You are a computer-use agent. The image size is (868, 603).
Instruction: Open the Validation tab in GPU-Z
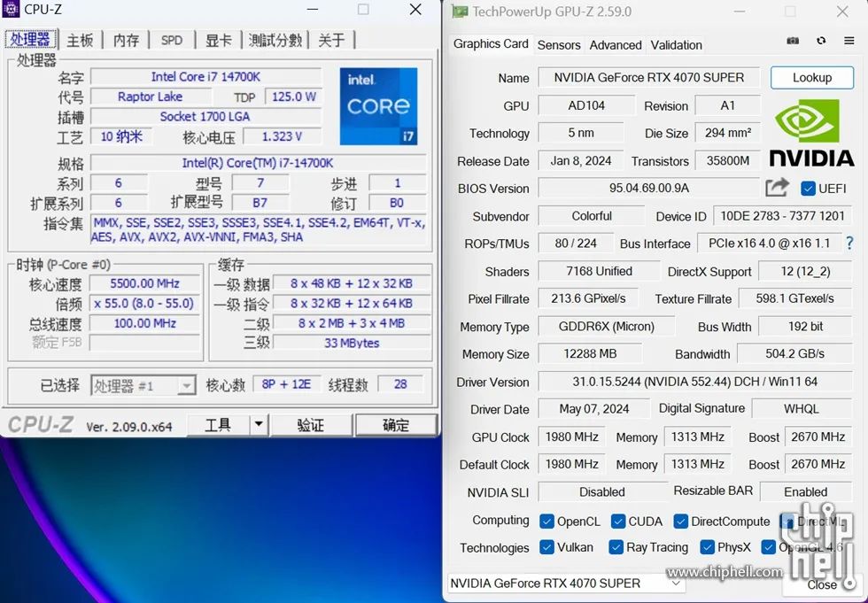pyautogui.click(x=677, y=45)
